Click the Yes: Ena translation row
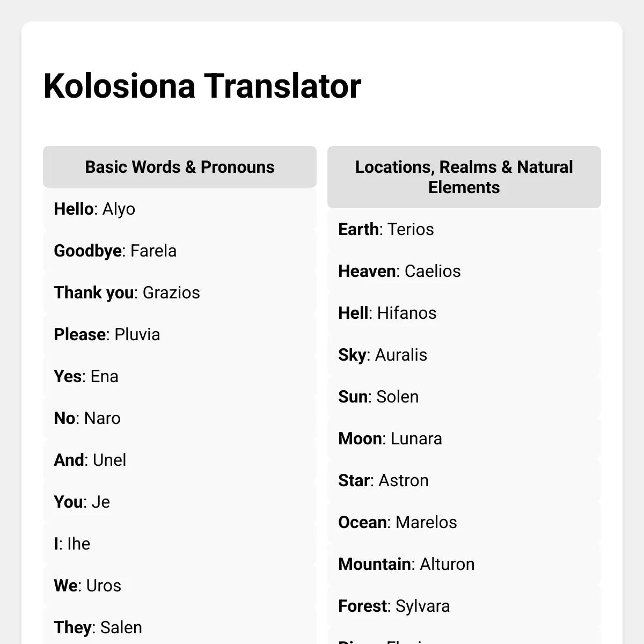This screenshot has width=644, height=644. pyautogui.click(x=180, y=376)
